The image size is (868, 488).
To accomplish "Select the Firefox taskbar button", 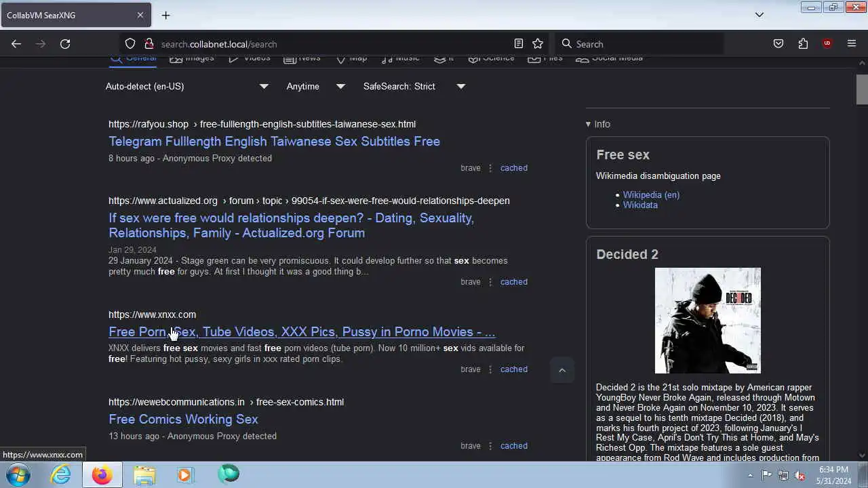I will coord(102,474).
